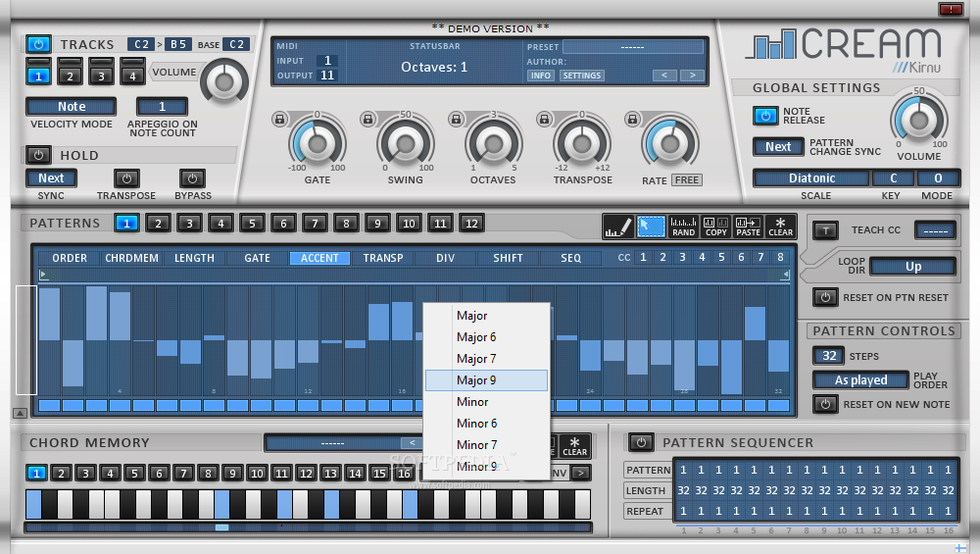Click the SETTINGS button

(581, 76)
